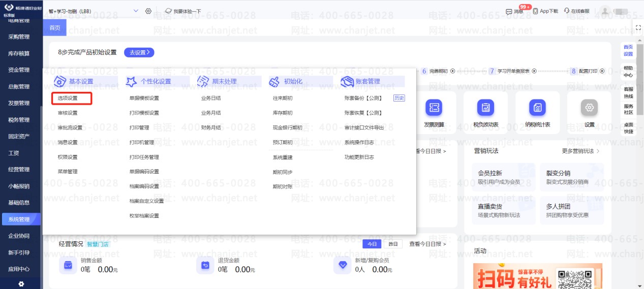Click the settings gear at sidebar bottom
The image size is (644, 289).
tap(21, 283)
